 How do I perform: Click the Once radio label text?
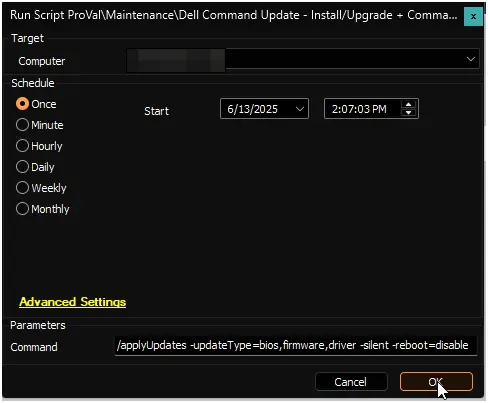44,104
